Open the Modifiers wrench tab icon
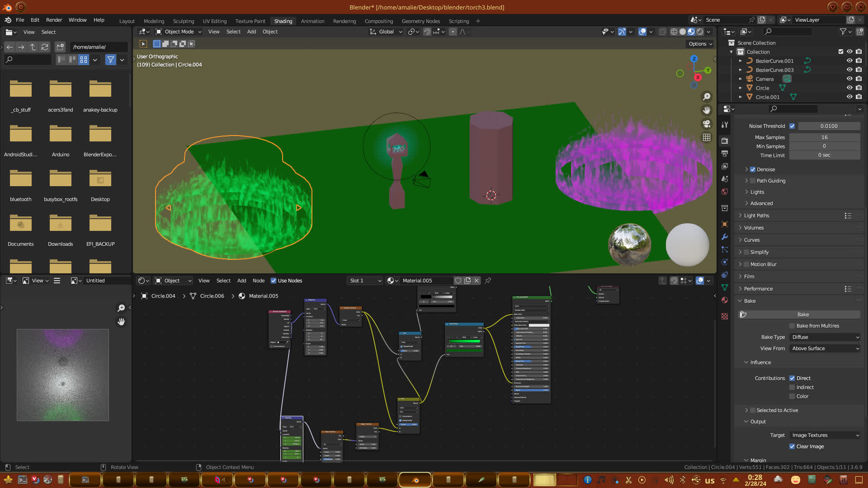Image resolution: width=868 pixels, height=488 pixels. (x=725, y=237)
